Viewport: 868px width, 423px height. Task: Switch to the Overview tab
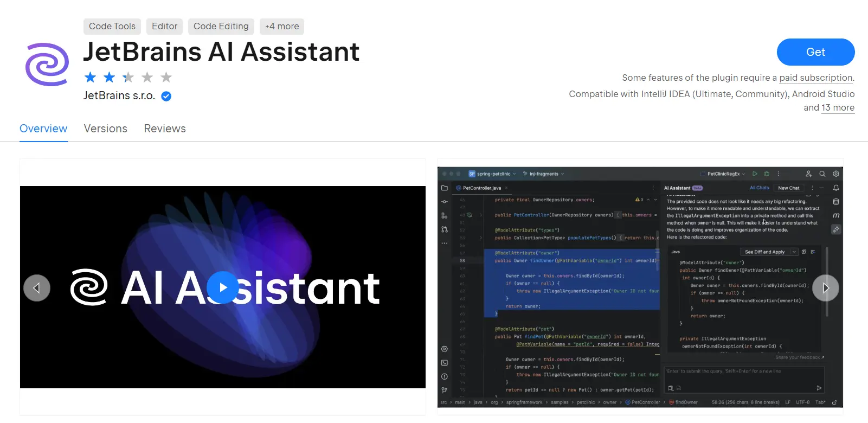(x=43, y=129)
